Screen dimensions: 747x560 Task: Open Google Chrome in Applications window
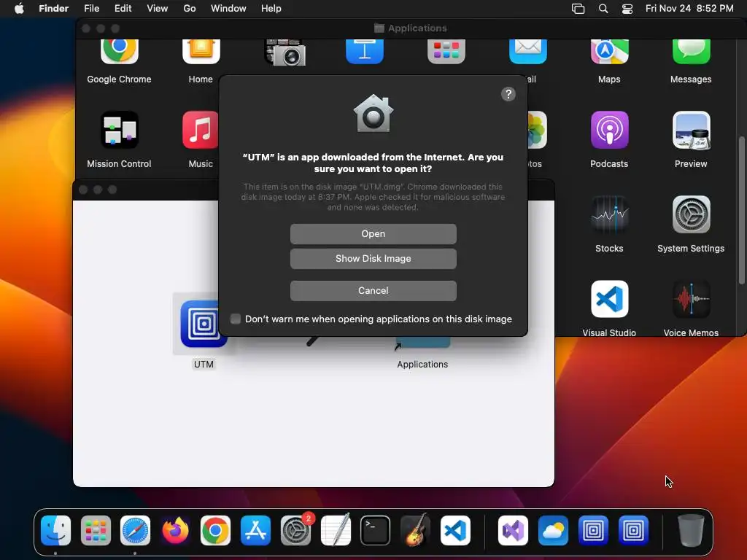click(119, 52)
